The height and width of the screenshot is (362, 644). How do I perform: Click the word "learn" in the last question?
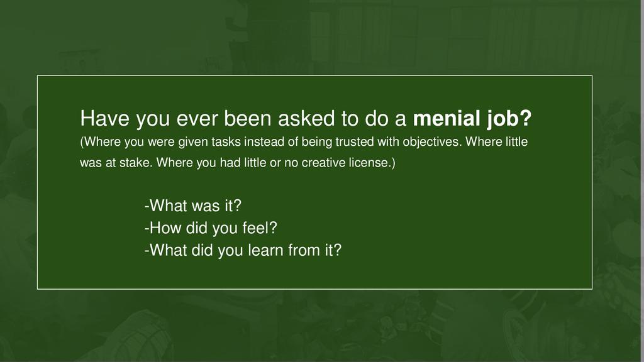pyautogui.click(x=267, y=250)
